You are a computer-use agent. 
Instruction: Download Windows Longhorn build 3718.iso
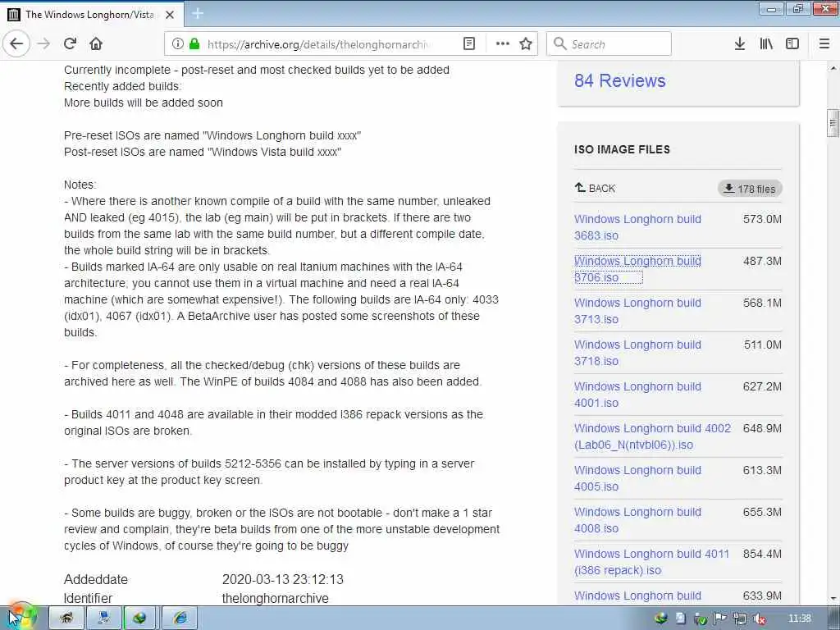(x=637, y=353)
